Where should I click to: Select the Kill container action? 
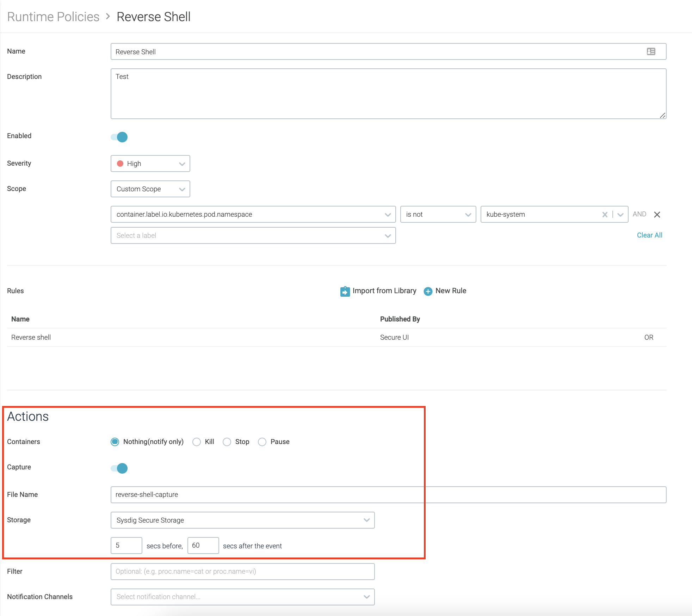197,442
